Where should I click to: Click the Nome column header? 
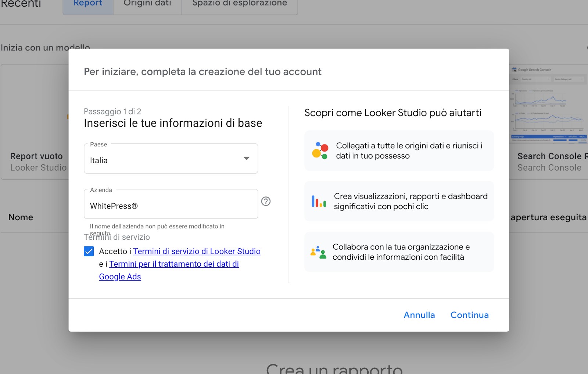(21, 217)
